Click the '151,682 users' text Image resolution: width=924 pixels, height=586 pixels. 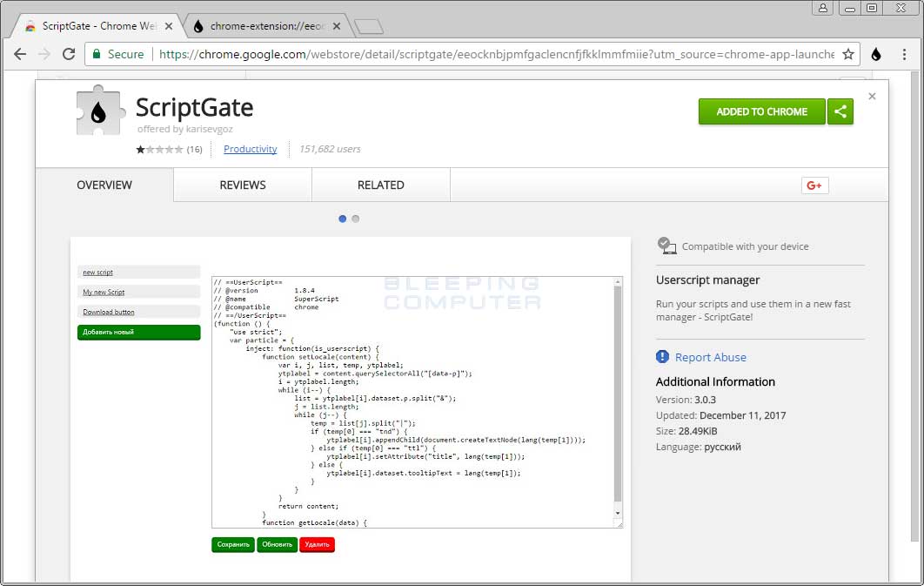[x=330, y=149]
